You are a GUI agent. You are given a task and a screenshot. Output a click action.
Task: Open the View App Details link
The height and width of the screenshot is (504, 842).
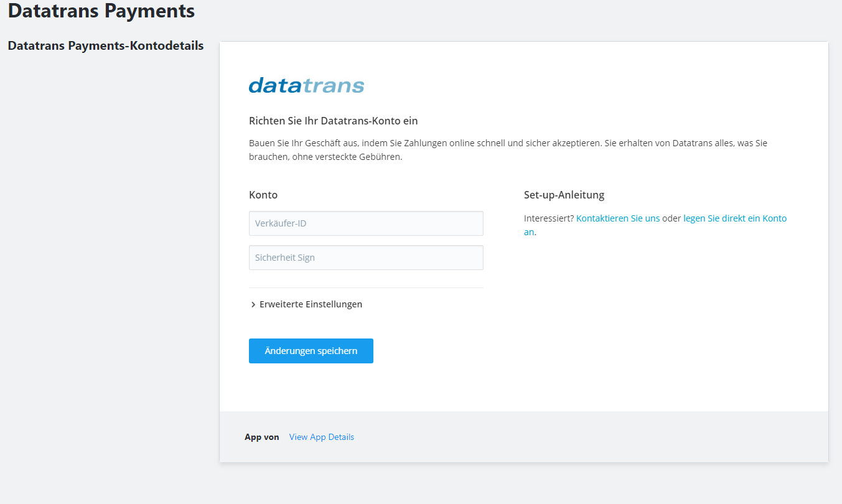coord(322,437)
